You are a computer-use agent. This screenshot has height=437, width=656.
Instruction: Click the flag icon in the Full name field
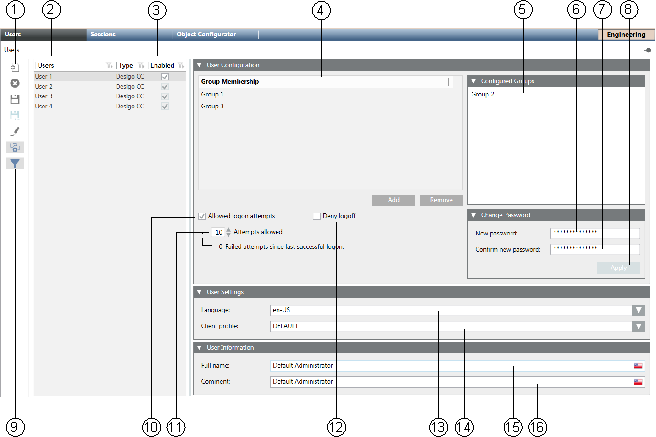tap(637, 366)
